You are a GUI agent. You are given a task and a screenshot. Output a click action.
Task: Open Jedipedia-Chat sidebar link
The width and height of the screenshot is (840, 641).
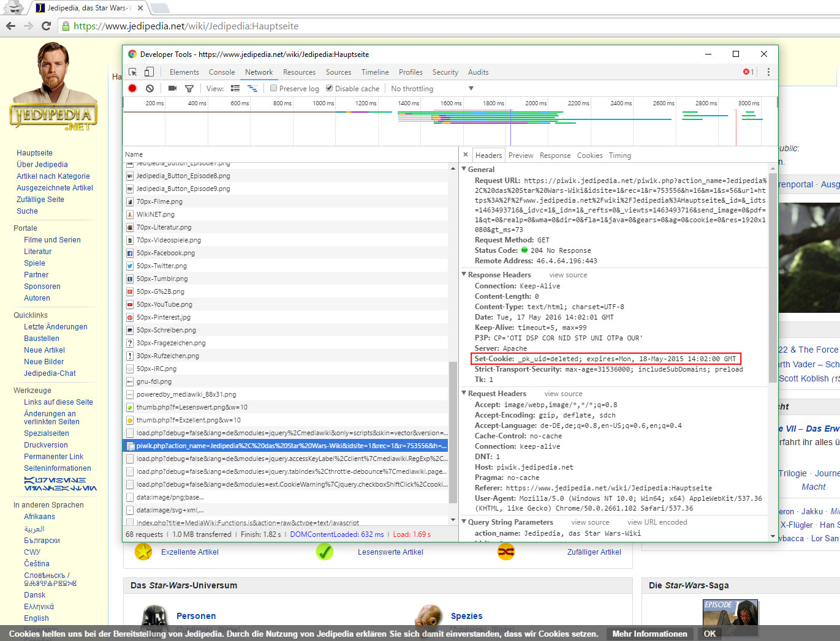[50, 373]
